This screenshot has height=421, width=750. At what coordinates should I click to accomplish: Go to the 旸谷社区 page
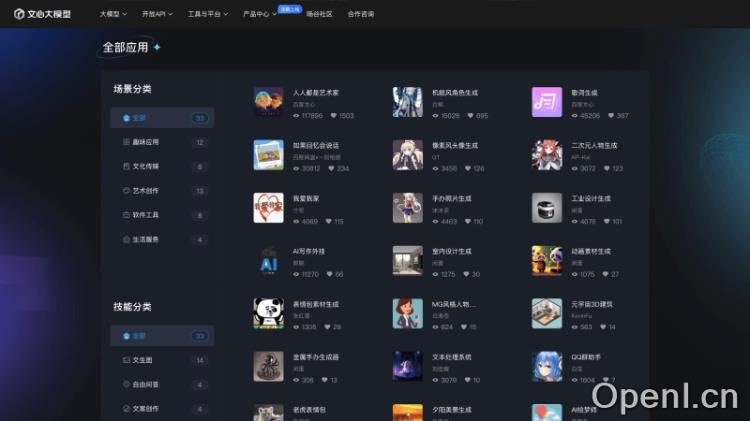tap(319, 14)
